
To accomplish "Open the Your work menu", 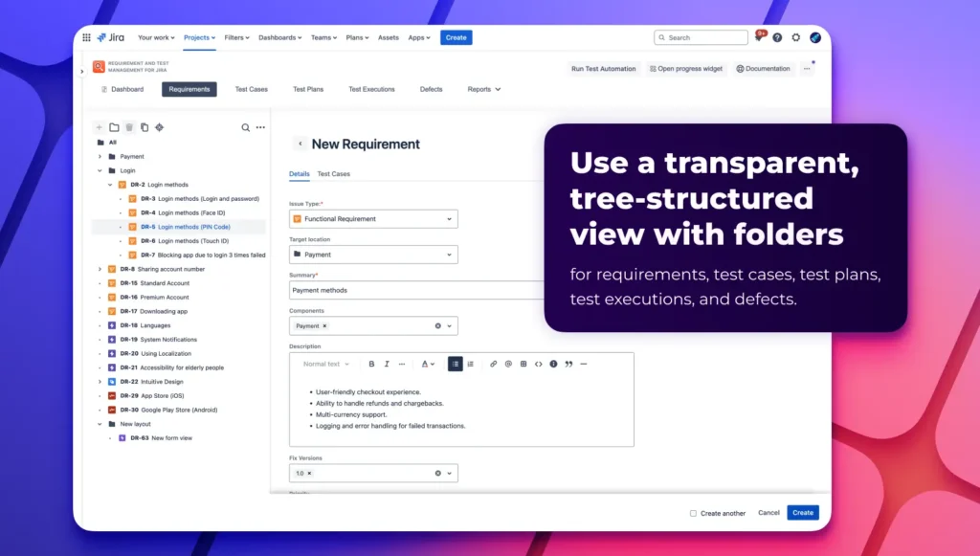I will tap(156, 37).
